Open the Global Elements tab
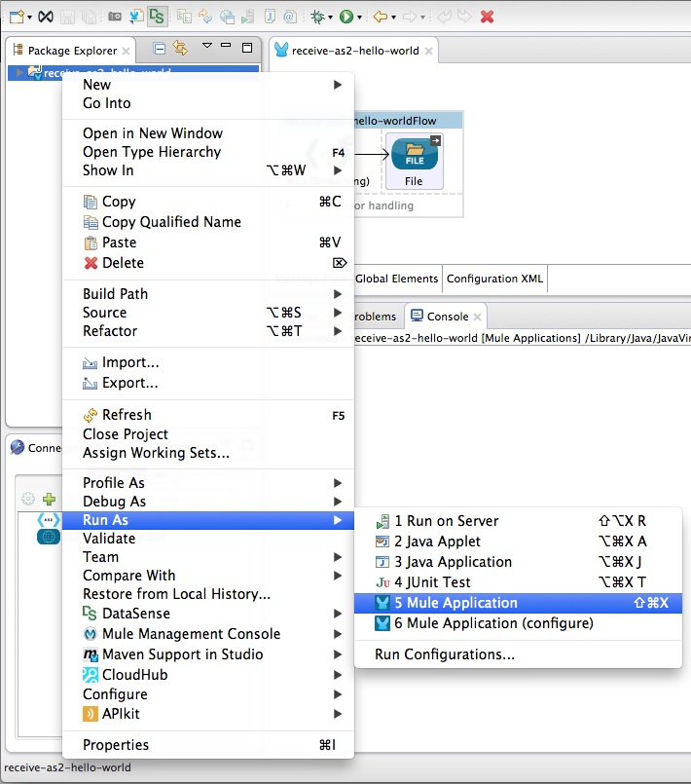The image size is (691, 784). tap(396, 279)
